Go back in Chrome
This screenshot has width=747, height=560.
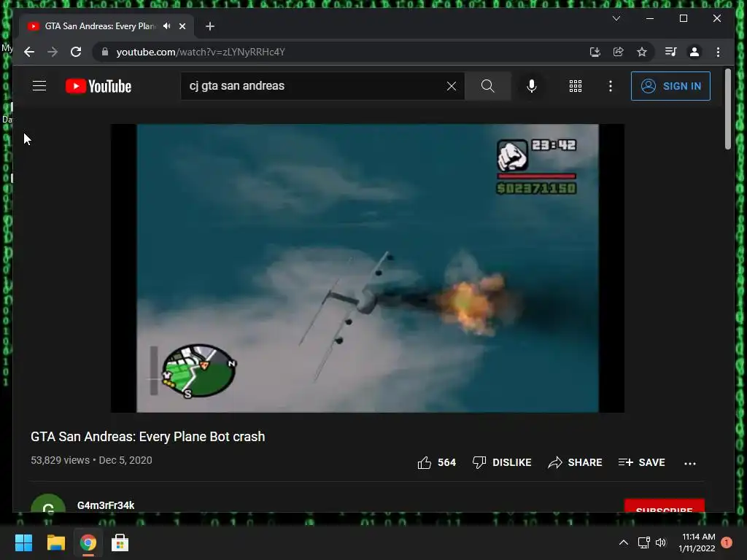(29, 52)
